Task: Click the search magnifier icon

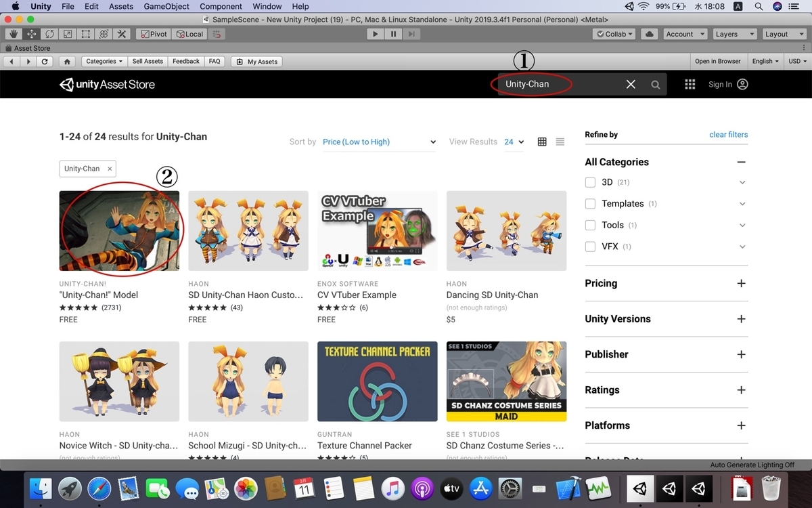Action: pos(656,85)
